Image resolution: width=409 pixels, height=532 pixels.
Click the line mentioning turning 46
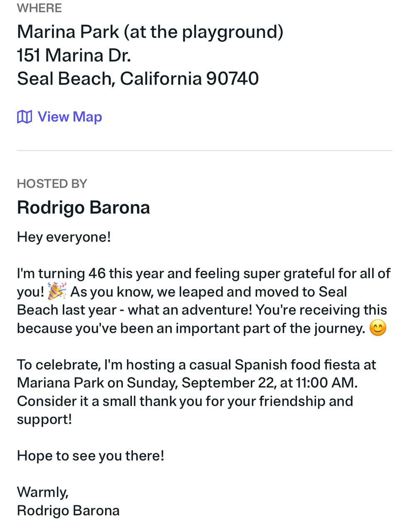click(203, 273)
